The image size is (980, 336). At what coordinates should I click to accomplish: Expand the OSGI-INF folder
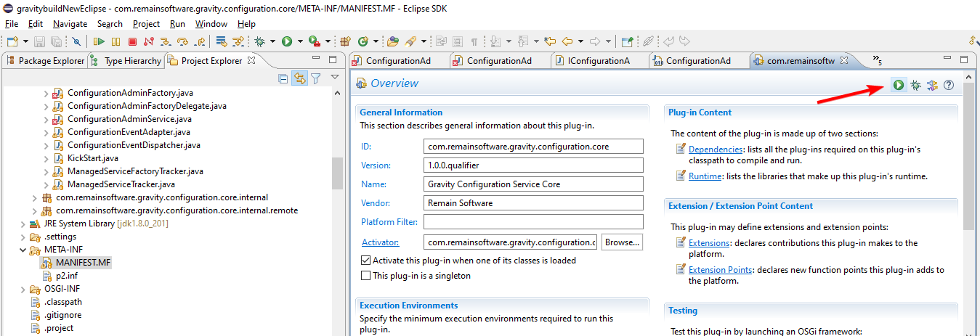pyautogui.click(x=22, y=289)
